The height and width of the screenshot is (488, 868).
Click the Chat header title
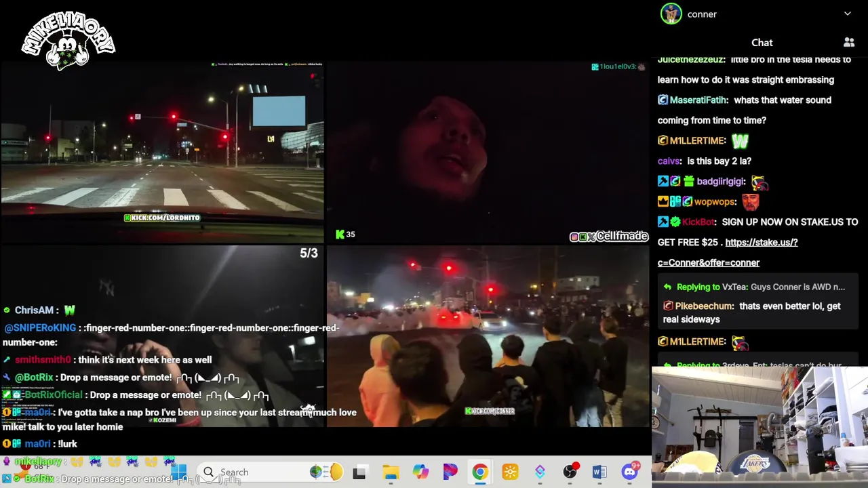[762, 43]
